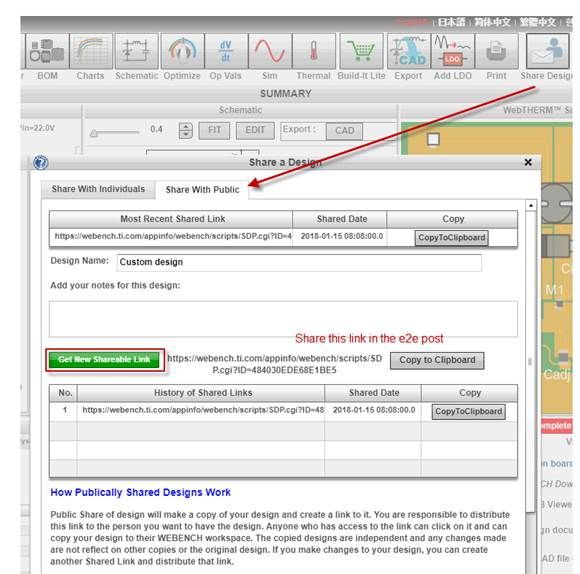580x574 pixels.
Task: Click the schematic zoom slider handle
Action: (94, 133)
